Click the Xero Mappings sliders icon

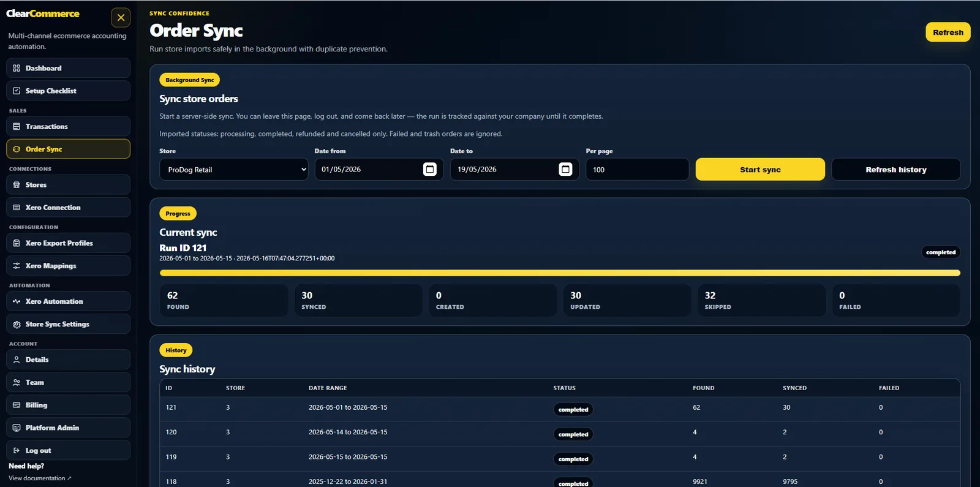pyautogui.click(x=17, y=266)
